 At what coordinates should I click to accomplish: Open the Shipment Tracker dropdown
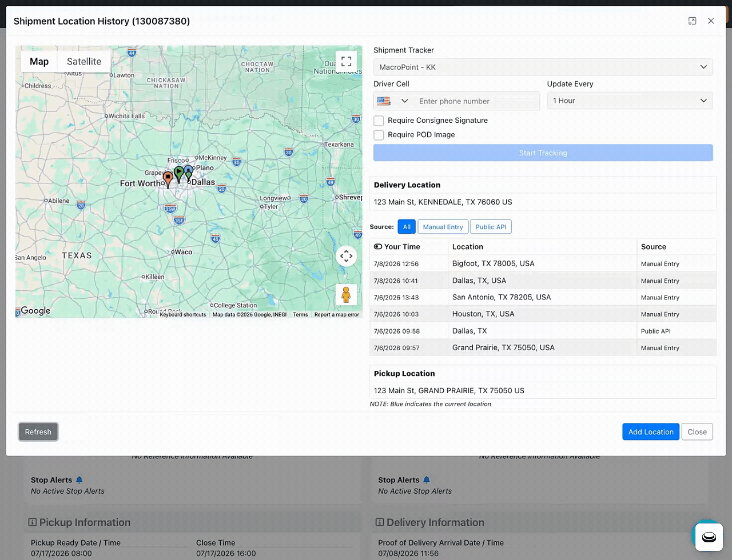tap(543, 67)
